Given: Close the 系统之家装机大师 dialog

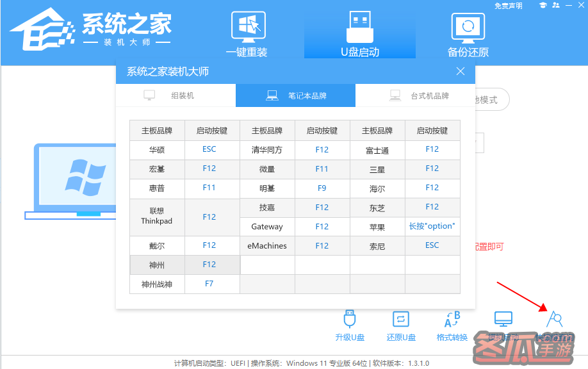Looking at the screenshot, I should point(461,71).
